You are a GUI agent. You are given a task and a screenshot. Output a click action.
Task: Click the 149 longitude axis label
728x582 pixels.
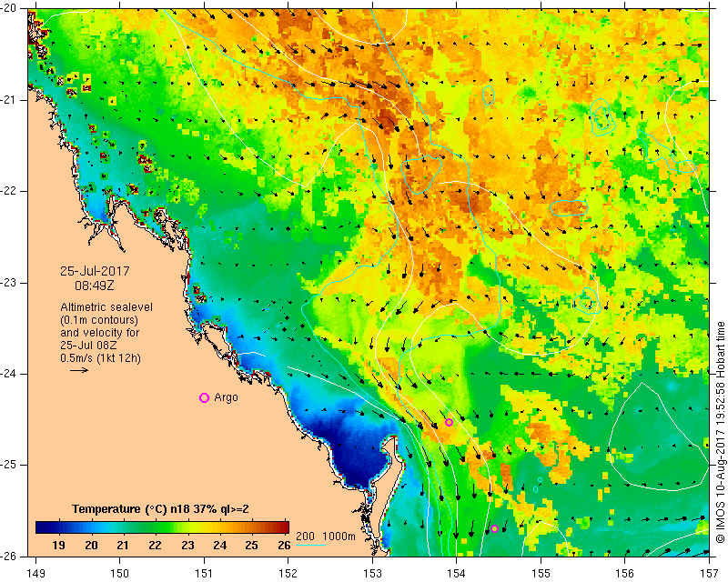pos(36,573)
